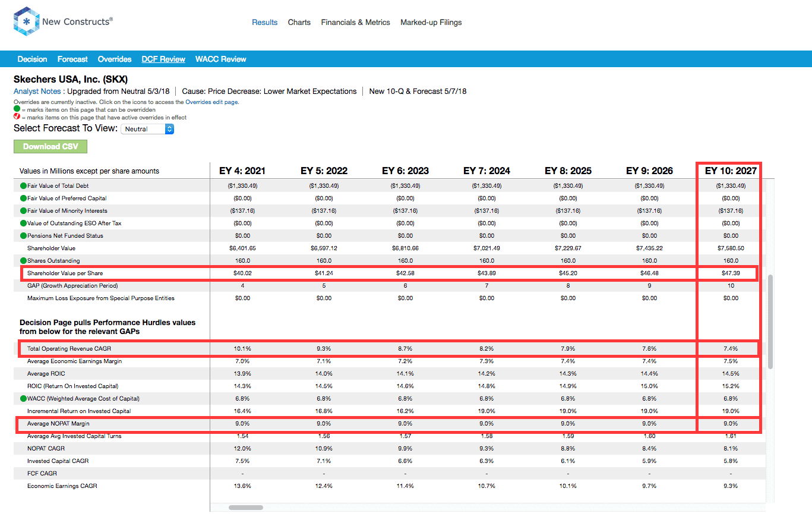Click the Average Avg Invested Capital Turns label
The width and height of the screenshot is (812, 526).
(x=74, y=436)
